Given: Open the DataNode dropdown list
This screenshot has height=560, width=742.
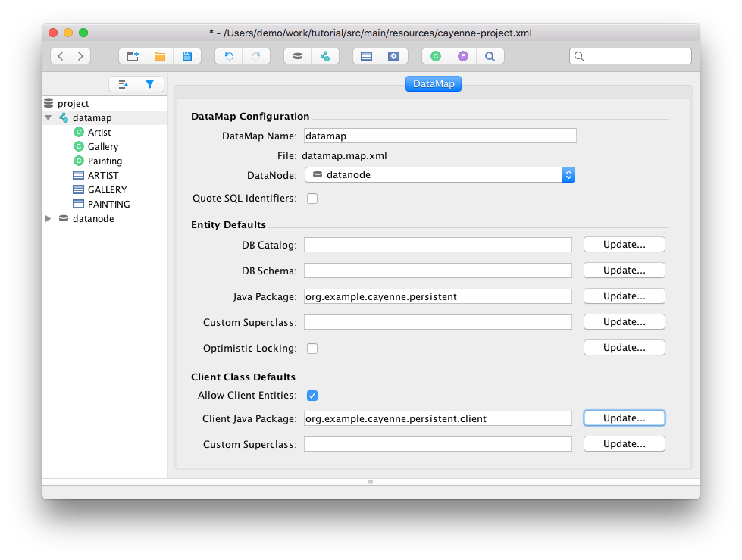Looking at the screenshot, I should pos(440,175).
